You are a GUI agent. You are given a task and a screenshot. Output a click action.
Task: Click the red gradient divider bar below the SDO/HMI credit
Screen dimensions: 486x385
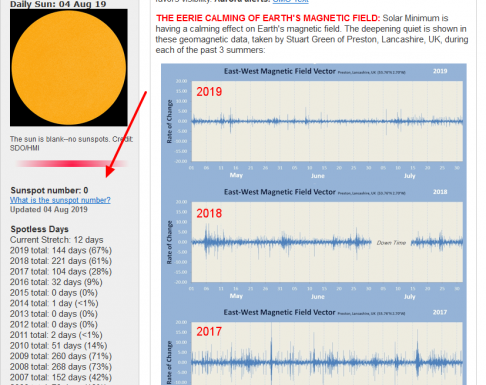click(x=72, y=164)
